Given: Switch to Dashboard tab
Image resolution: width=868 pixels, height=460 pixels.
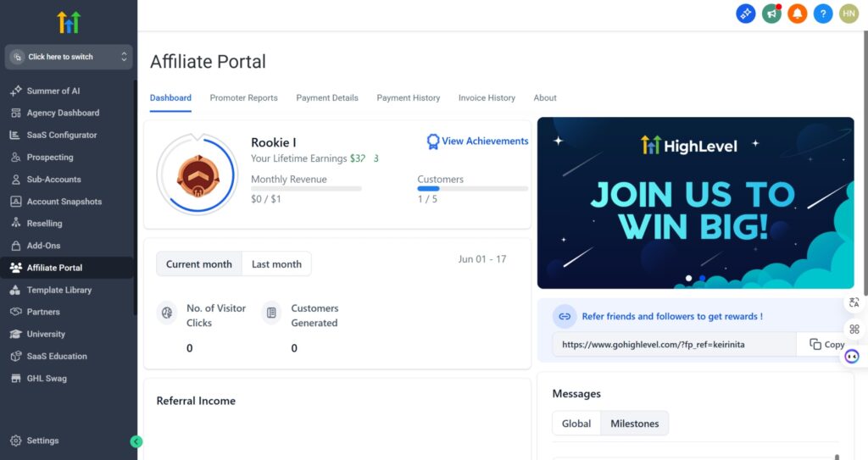Looking at the screenshot, I should click(x=170, y=98).
